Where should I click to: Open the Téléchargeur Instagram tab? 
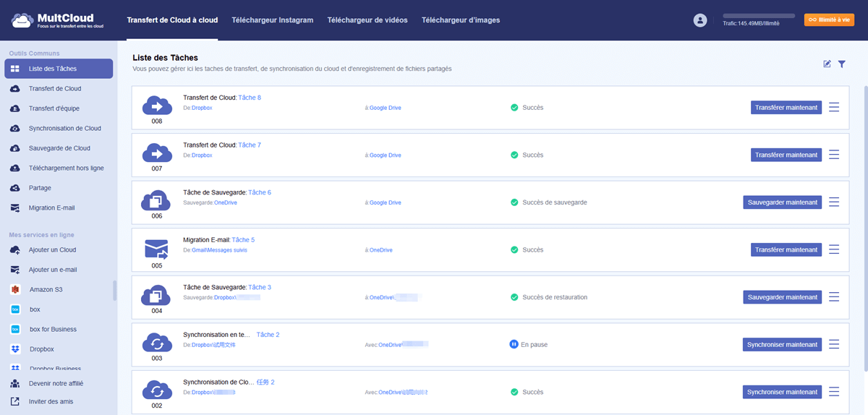[273, 20]
